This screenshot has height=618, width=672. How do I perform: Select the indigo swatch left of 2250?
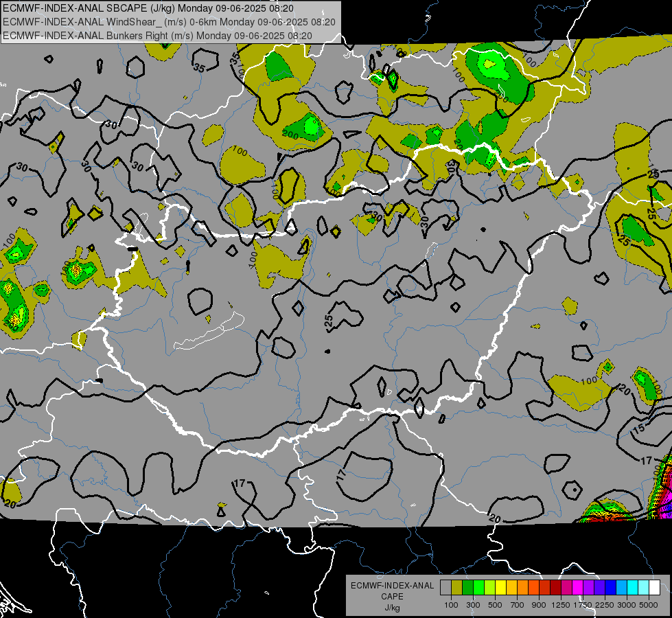pyautogui.click(x=599, y=587)
